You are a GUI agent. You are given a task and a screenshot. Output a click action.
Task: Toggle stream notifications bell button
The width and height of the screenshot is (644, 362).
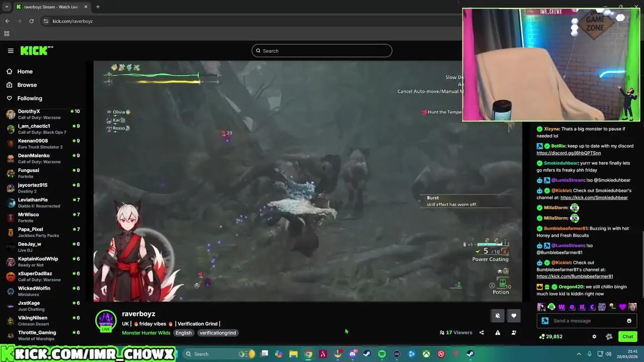click(x=498, y=316)
